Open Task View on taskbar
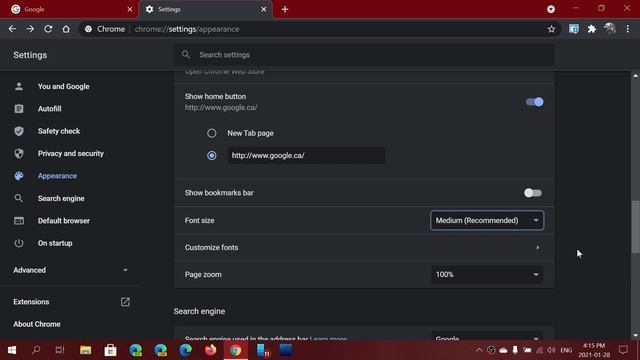This screenshot has height=360, width=640. pyautogui.click(x=60, y=350)
